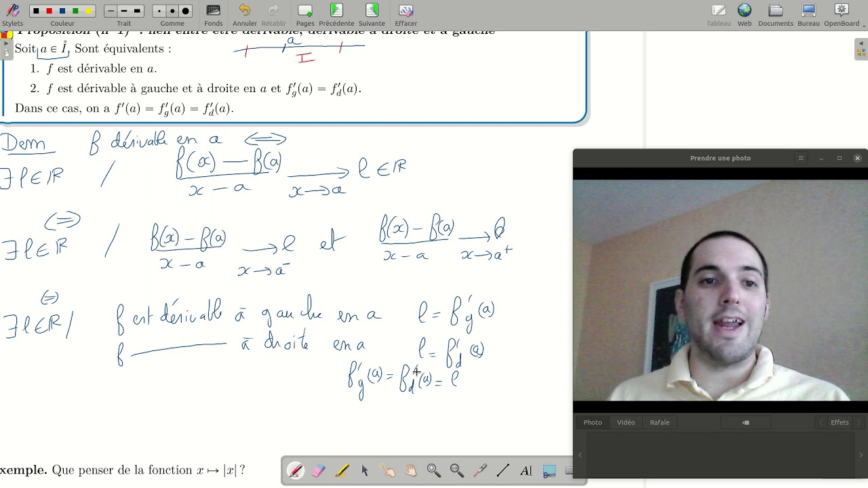Screen dimensions: 868x488
Task: Switch to Web mode
Action: (745, 14)
